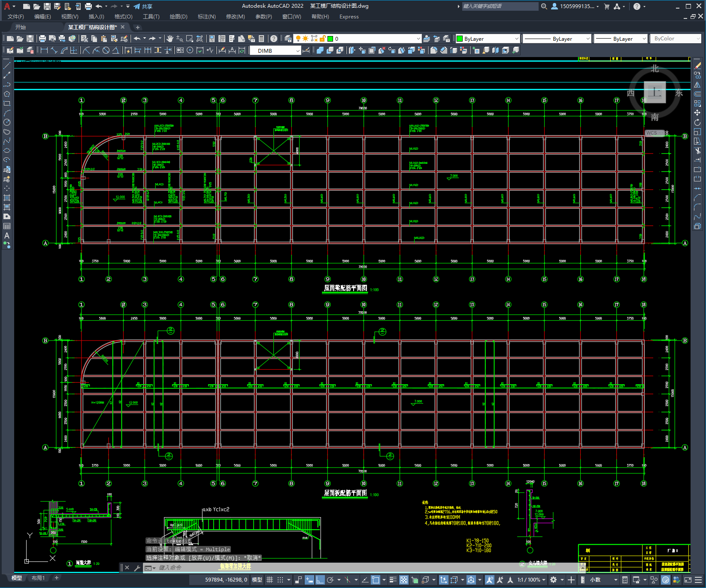Click the Rotate tool in modify toolbar
Screen dimensions: 706x588
click(697, 122)
